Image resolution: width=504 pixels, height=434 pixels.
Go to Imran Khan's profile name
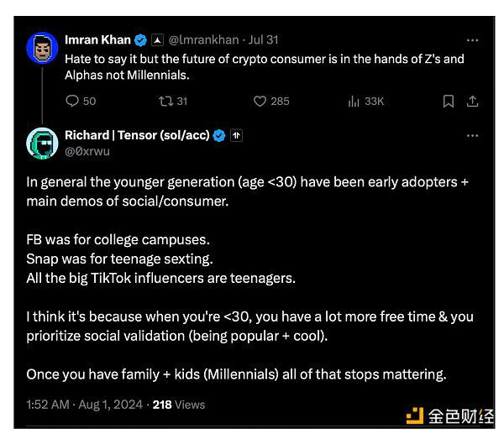(97, 39)
